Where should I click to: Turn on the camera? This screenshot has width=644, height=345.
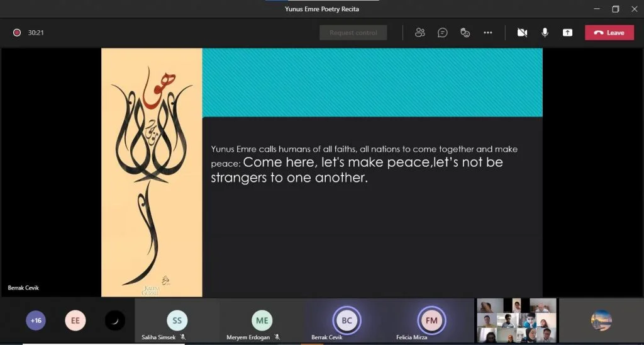point(522,33)
